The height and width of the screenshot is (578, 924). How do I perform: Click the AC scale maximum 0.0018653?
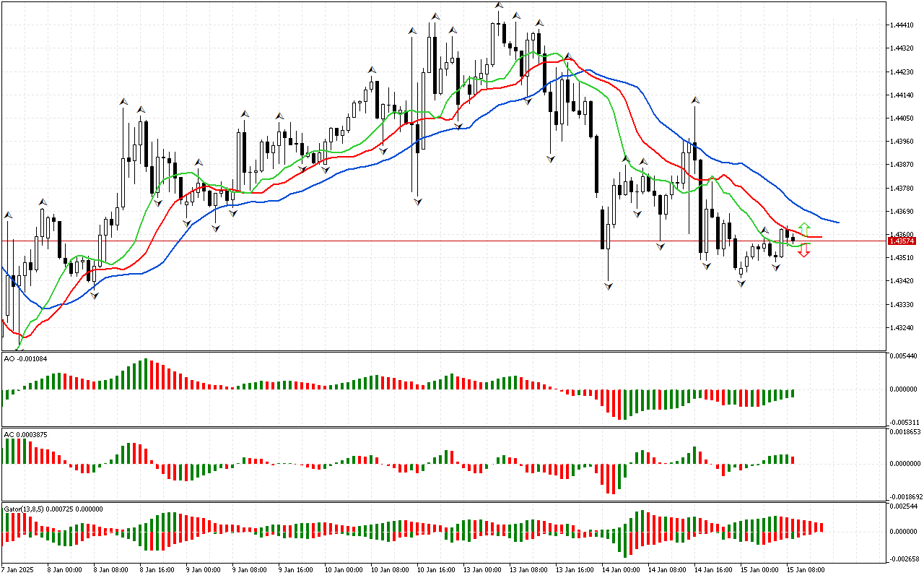(905, 431)
